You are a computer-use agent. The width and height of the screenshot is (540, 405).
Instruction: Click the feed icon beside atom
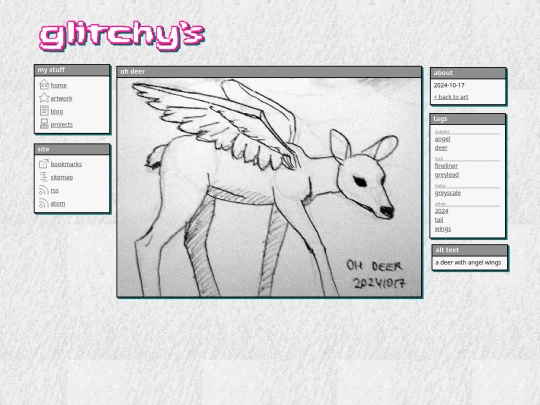click(44, 203)
